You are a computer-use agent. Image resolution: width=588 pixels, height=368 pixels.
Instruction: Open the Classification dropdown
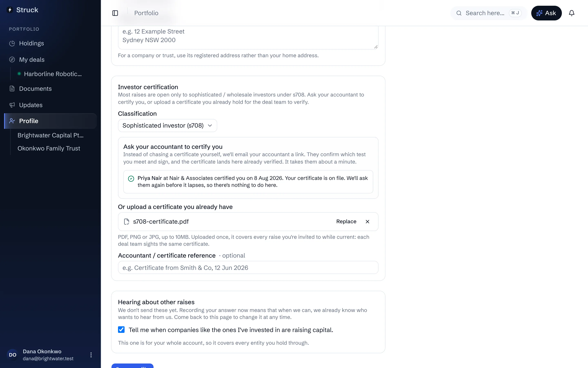167,126
